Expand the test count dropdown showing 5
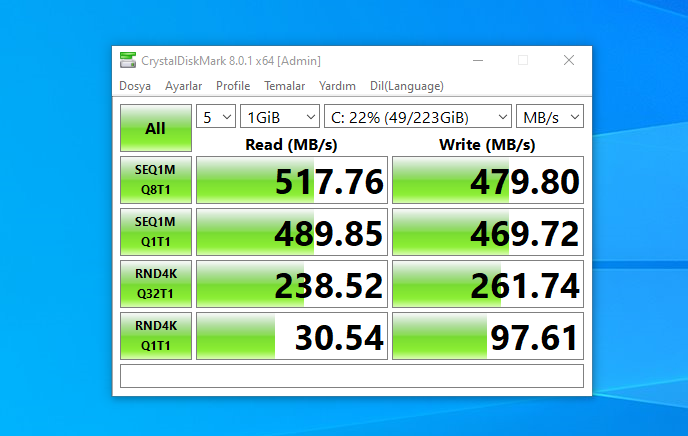Image resolution: width=688 pixels, height=436 pixels. tap(216, 116)
